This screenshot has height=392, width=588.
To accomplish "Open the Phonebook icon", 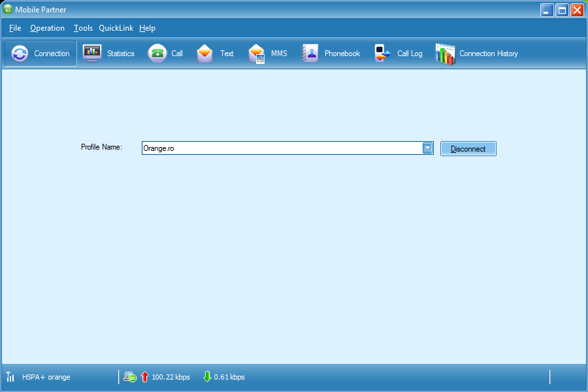I will pyautogui.click(x=310, y=54).
